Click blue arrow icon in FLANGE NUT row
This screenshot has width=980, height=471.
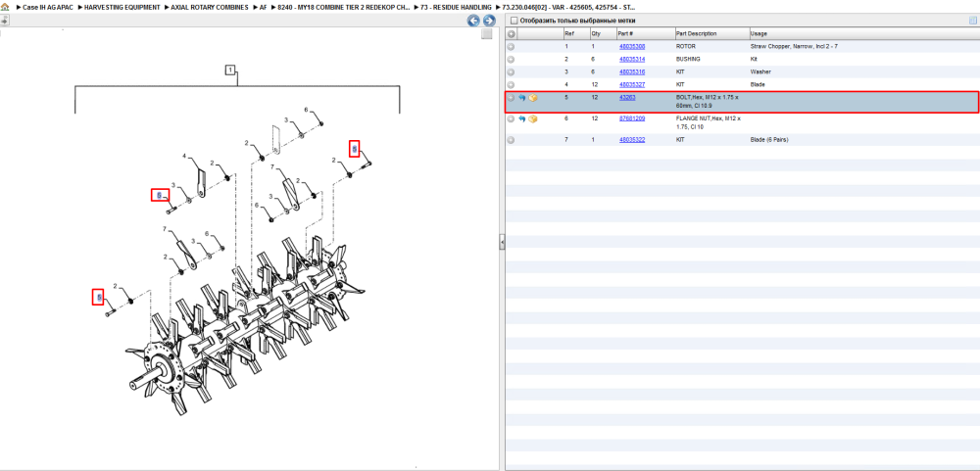click(522, 118)
